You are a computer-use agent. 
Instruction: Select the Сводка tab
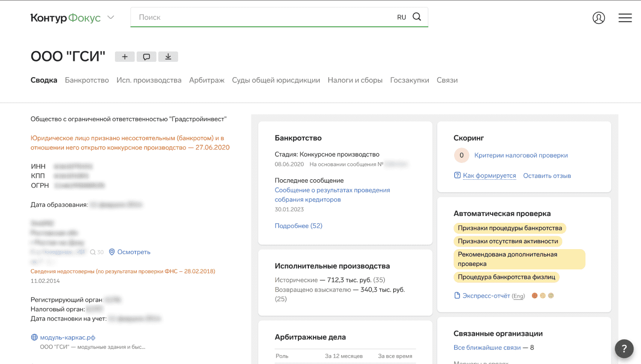tap(44, 80)
